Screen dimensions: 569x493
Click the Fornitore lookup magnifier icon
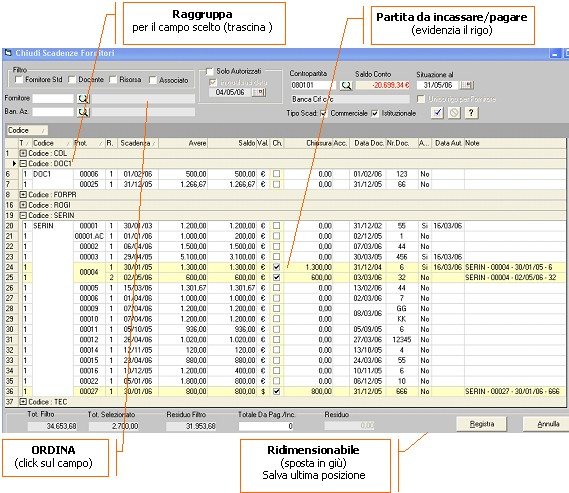[83, 98]
